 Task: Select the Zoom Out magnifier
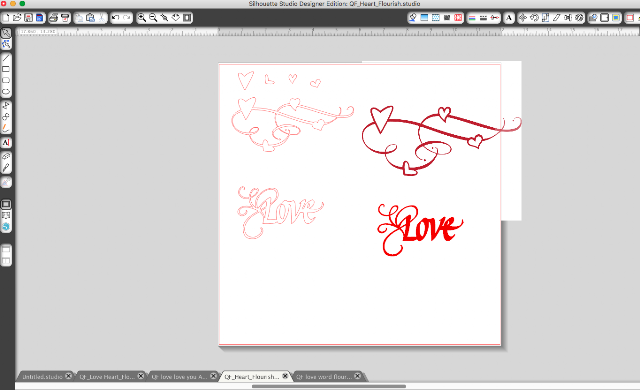pyautogui.click(x=153, y=18)
